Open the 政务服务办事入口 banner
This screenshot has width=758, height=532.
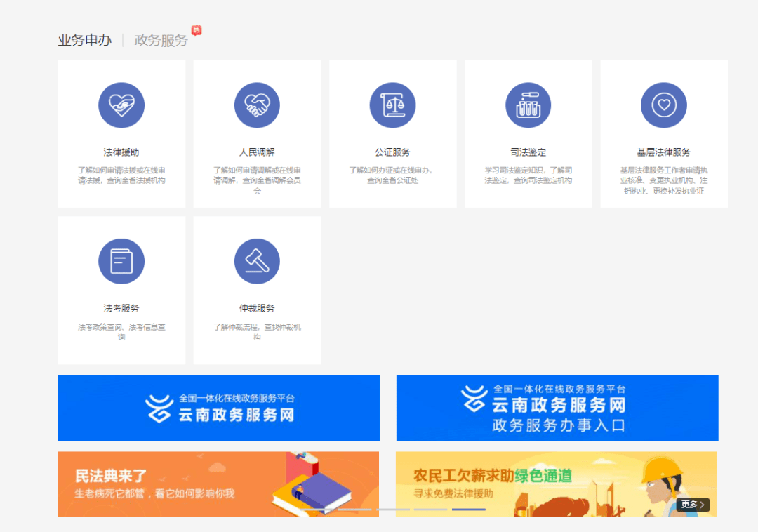click(557, 408)
